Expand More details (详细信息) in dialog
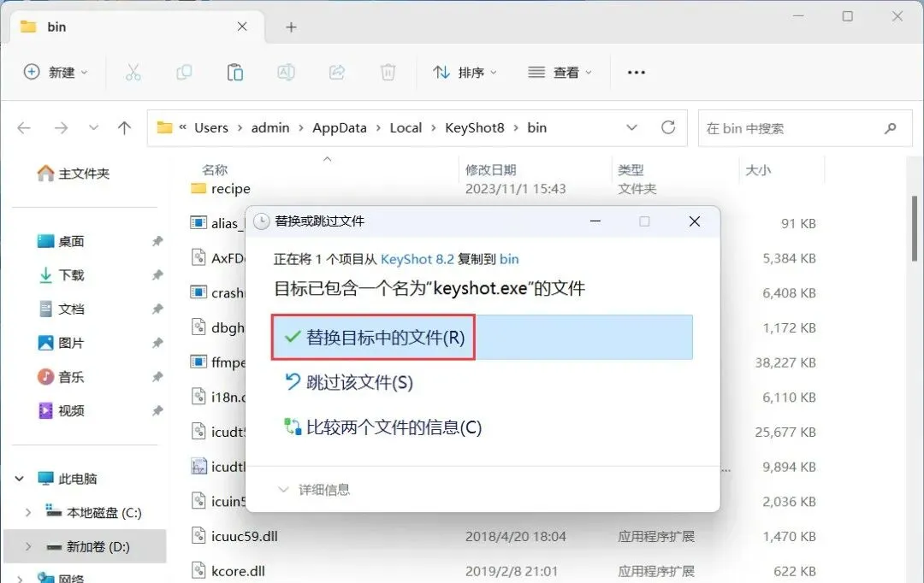This screenshot has height=583, width=924. 313,489
